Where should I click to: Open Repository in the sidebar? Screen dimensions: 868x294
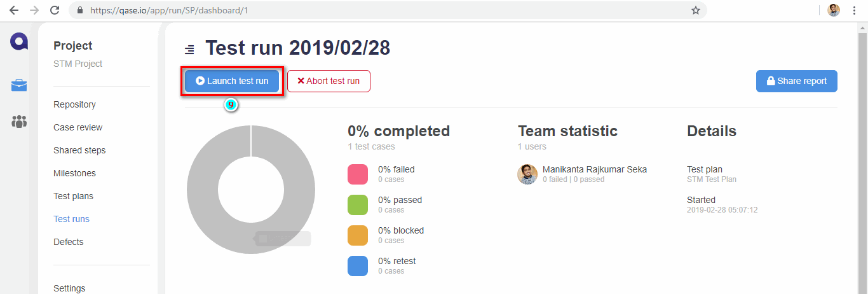click(x=74, y=104)
